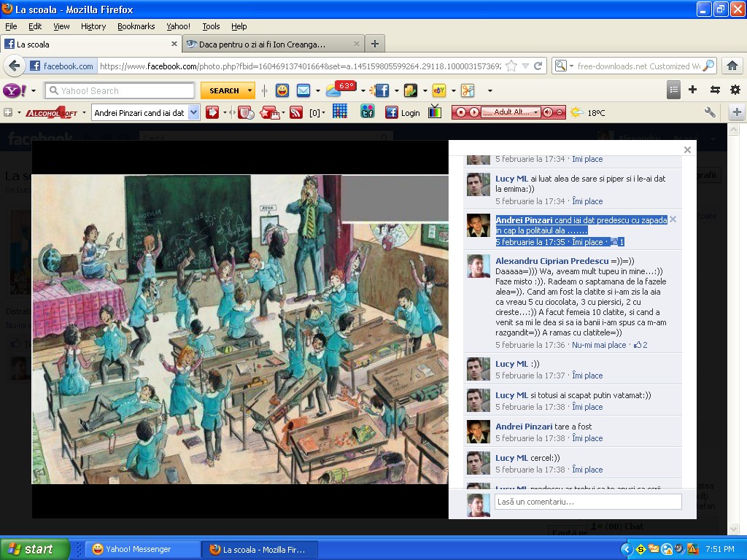
Task: Open the Bookmarks menu
Action: [136, 26]
